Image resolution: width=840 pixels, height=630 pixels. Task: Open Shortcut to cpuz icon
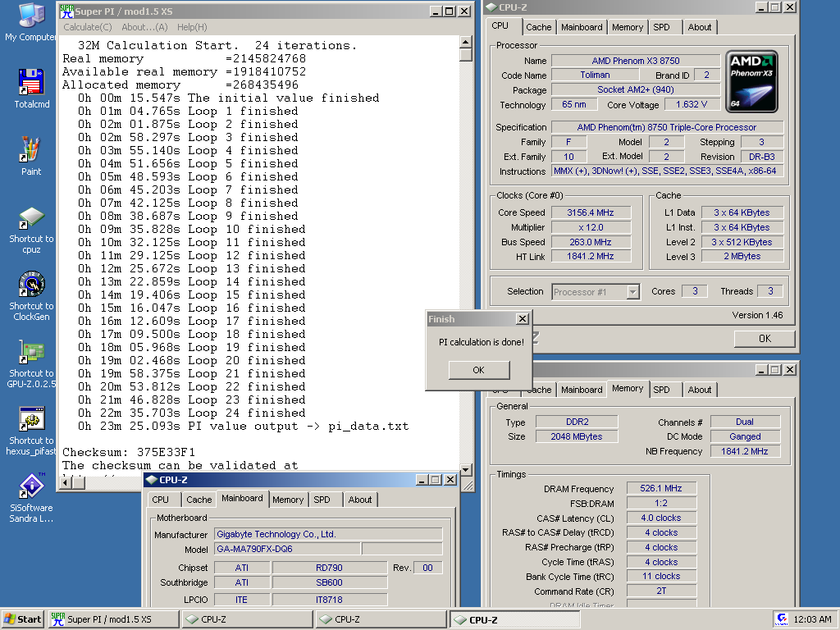coord(31,231)
